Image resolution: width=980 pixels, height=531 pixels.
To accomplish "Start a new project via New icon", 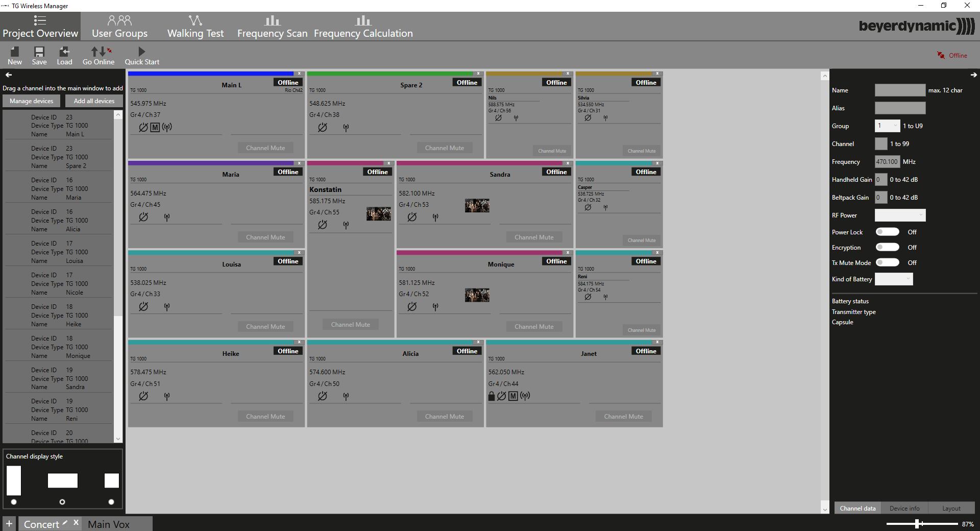I will pyautogui.click(x=15, y=55).
